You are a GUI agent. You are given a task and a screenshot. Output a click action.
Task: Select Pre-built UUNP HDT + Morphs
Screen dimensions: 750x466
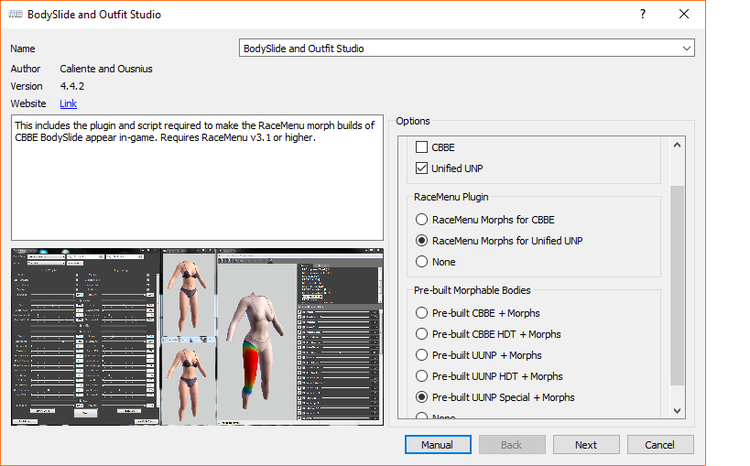click(421, 376)
